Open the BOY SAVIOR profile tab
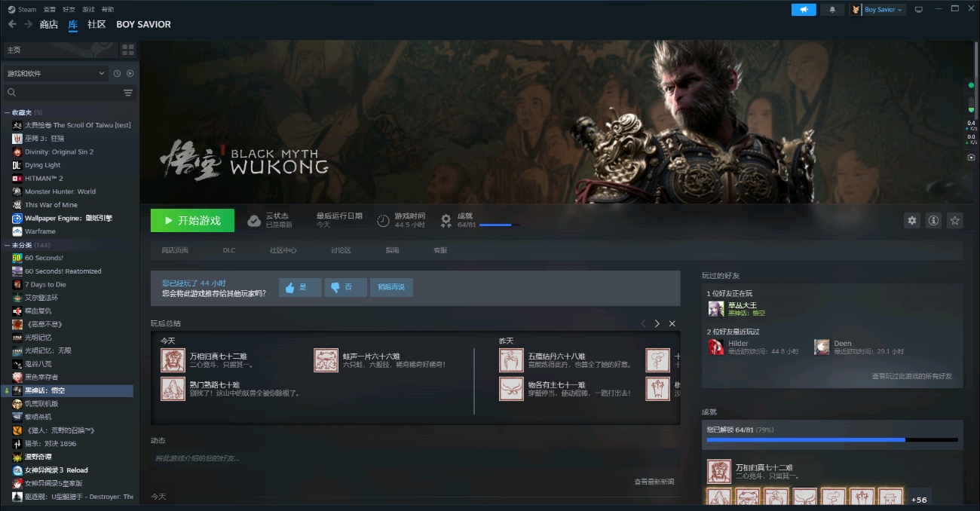Screen dimensions: 980x511 click(143, 24)
